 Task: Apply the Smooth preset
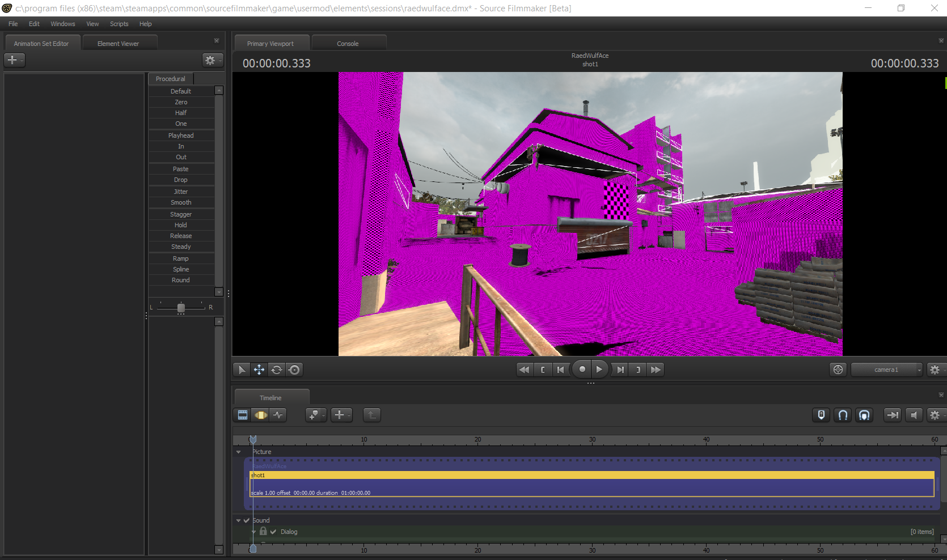(181, 202)
